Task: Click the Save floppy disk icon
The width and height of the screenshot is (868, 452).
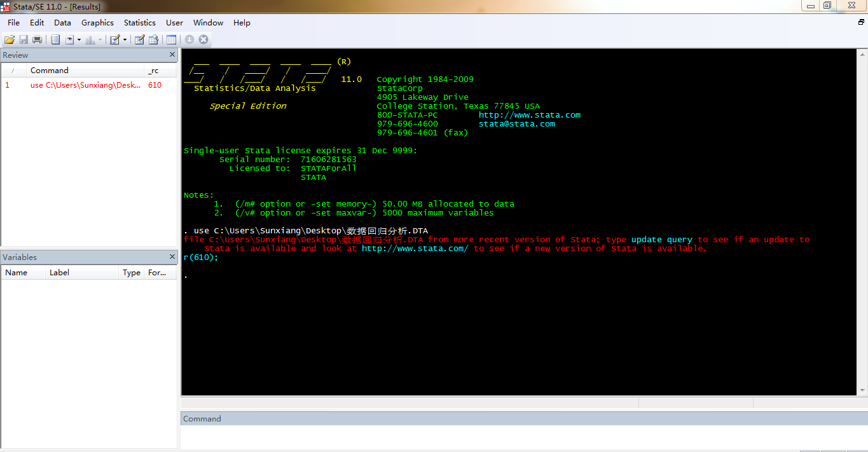Action: click(x=24, y=39)
